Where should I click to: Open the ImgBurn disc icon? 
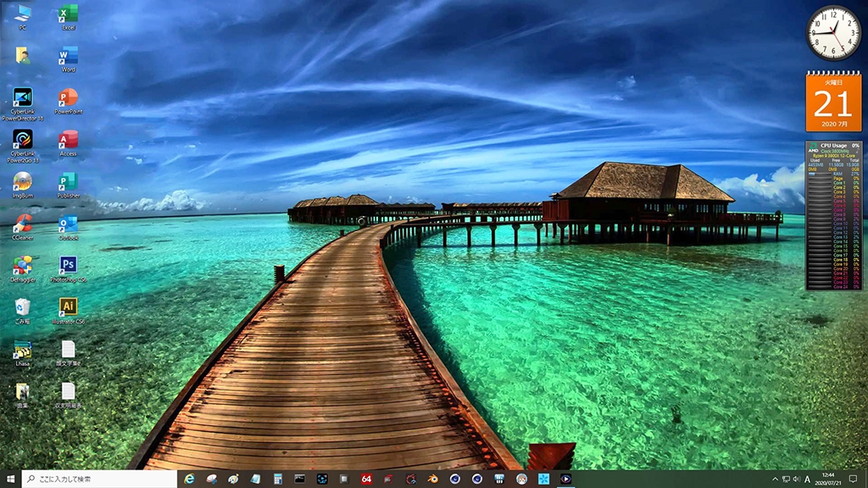tap(23, 185)
